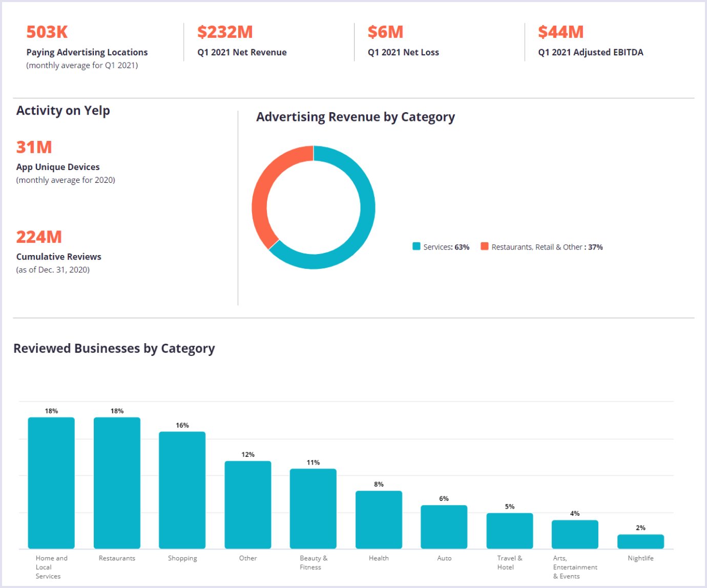Screen dimensions: 707x588
Task: Click the 6% value label
Action: pos(444,499)
